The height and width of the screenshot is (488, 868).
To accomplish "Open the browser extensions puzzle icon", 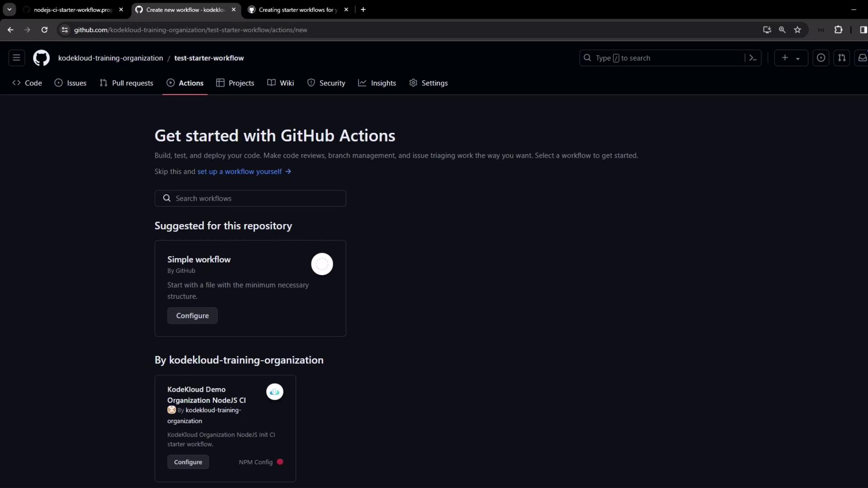I will [838, 30].
